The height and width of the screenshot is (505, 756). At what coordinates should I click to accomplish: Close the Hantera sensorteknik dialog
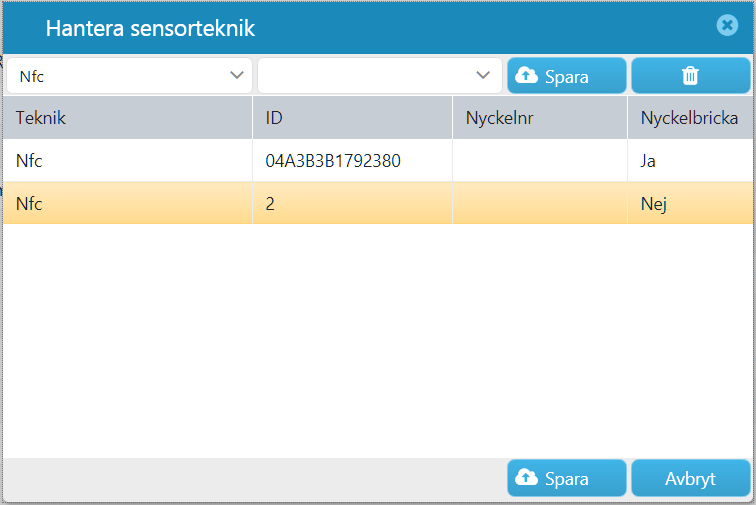pyautogui.click(x=727, y=25)
